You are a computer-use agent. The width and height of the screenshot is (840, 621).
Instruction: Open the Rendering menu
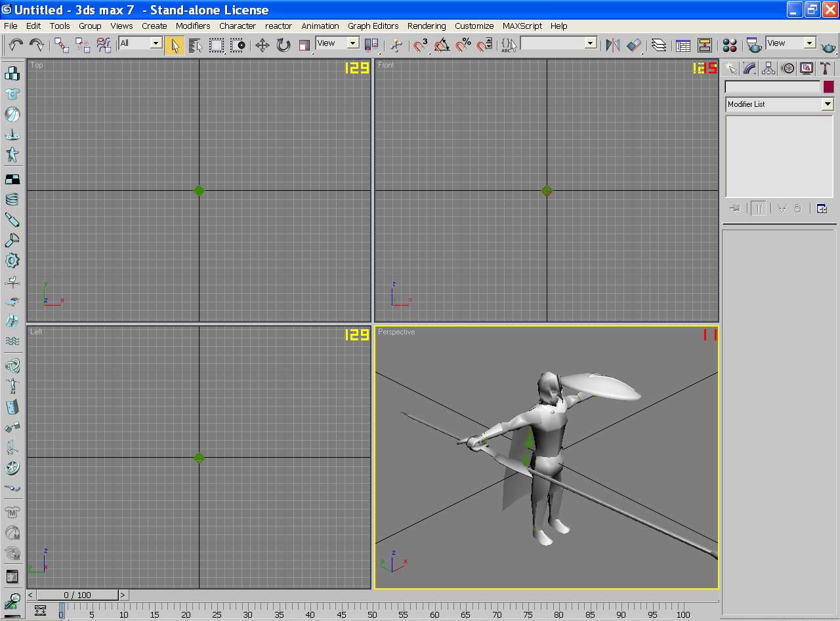(x=427, y=26)
